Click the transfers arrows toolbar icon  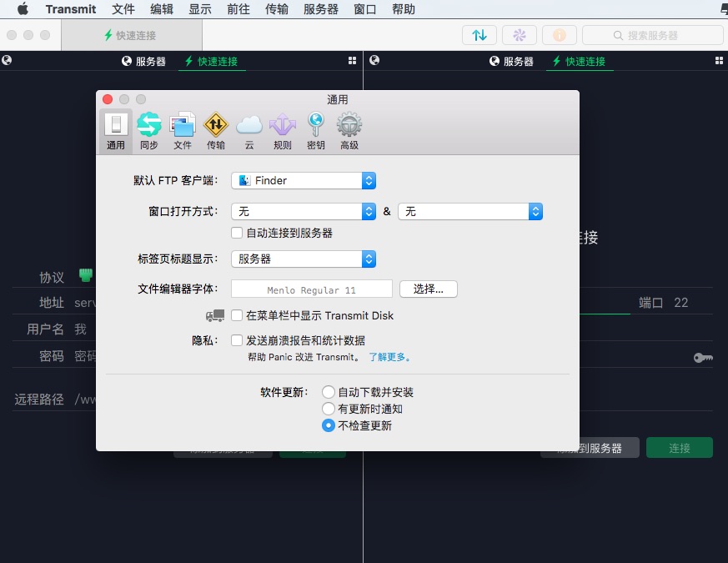click(x=479, y=35)
